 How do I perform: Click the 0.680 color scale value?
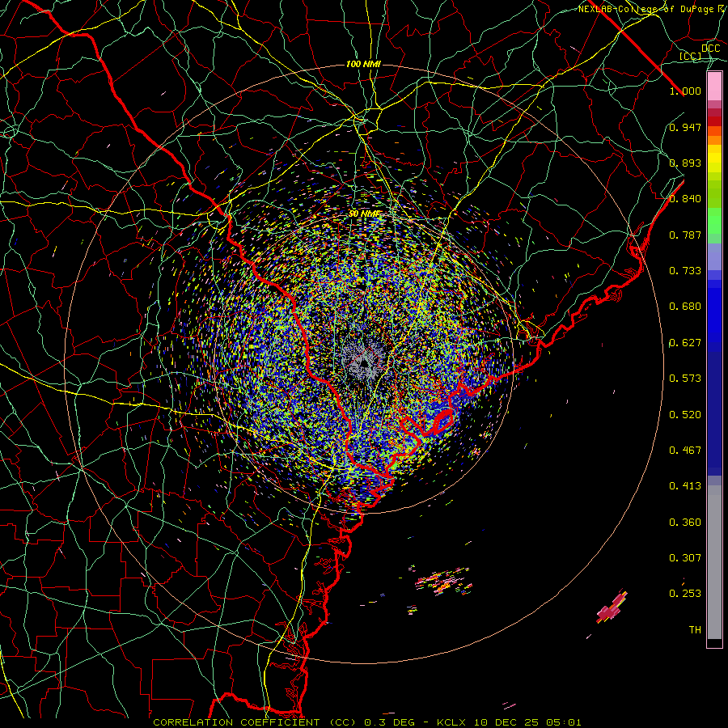(x=685, y=307)
